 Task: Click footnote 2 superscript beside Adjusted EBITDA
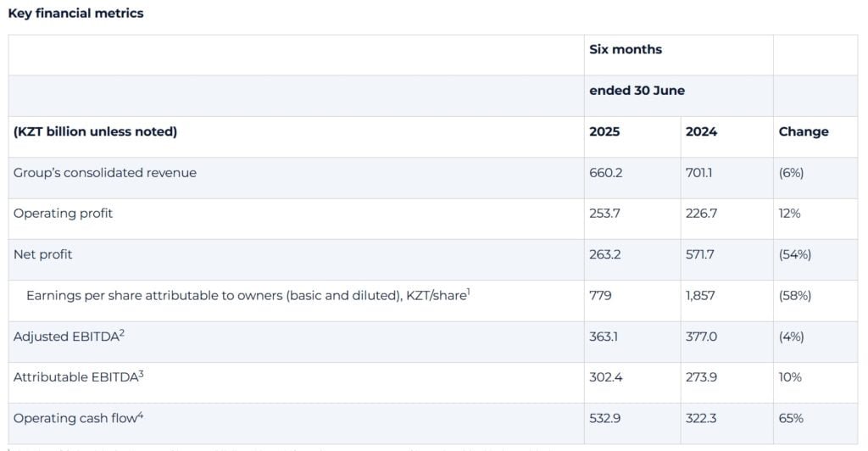[122, 332]
